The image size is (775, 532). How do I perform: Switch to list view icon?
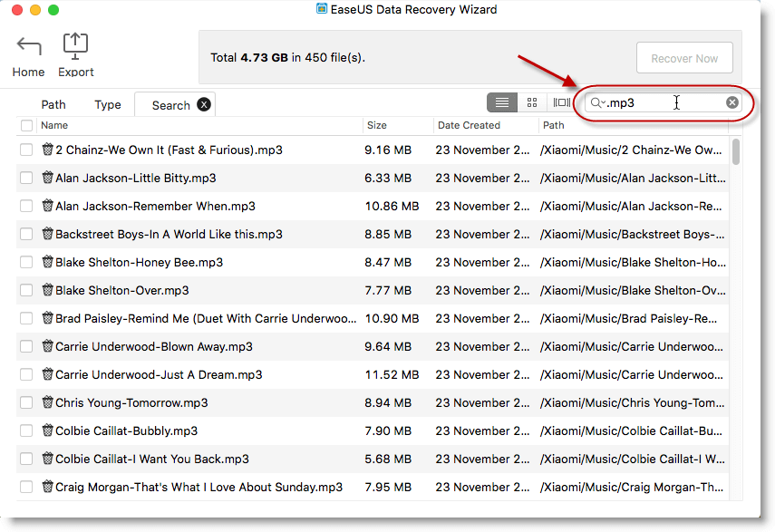coord(501,102)
